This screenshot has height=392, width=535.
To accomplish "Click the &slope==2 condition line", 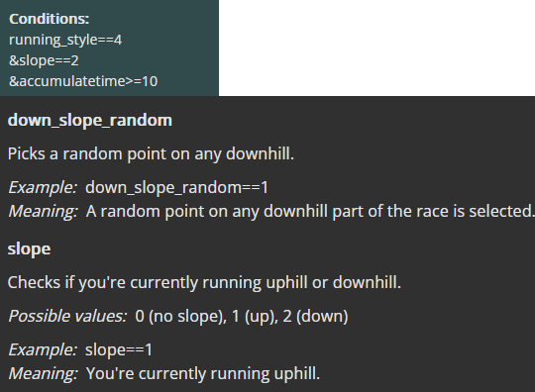I will pyautogui.click(x=44, y=60).
